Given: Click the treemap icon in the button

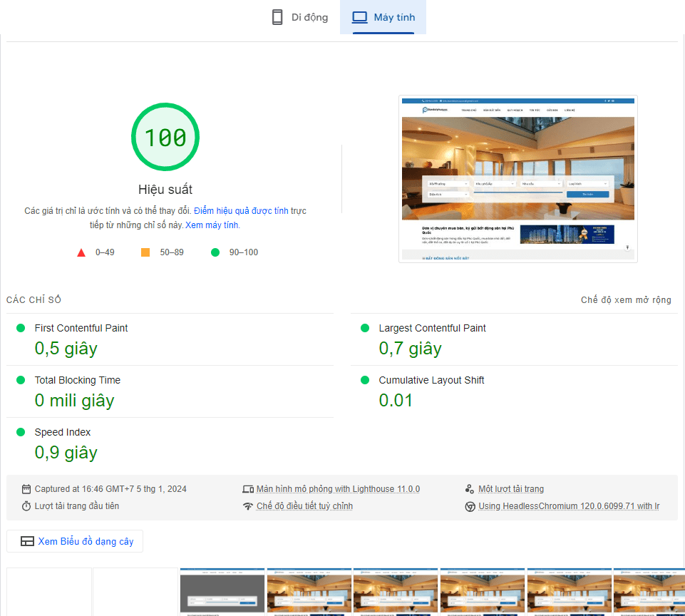Looking at the screenshot, I should (x=27, y=541).
